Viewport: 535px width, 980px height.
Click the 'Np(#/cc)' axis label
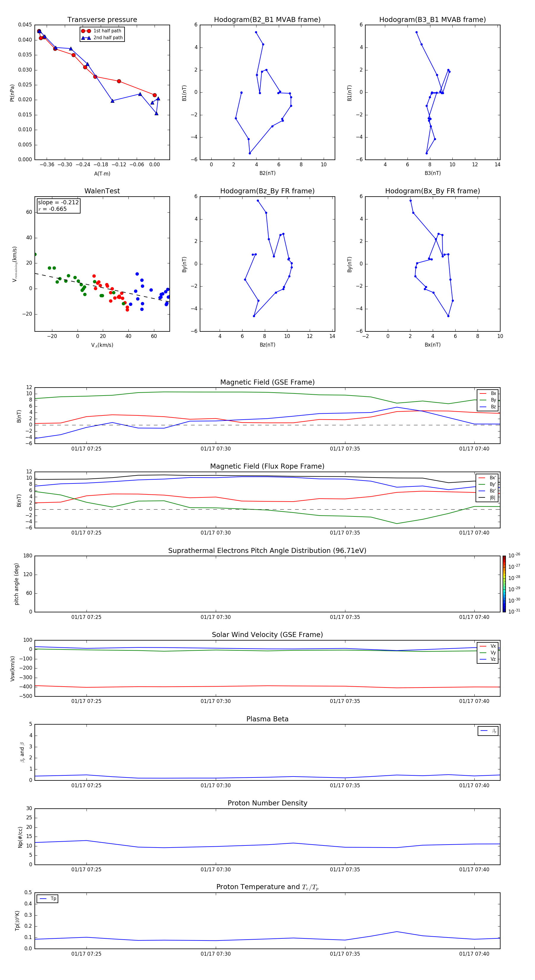point(20,837)
